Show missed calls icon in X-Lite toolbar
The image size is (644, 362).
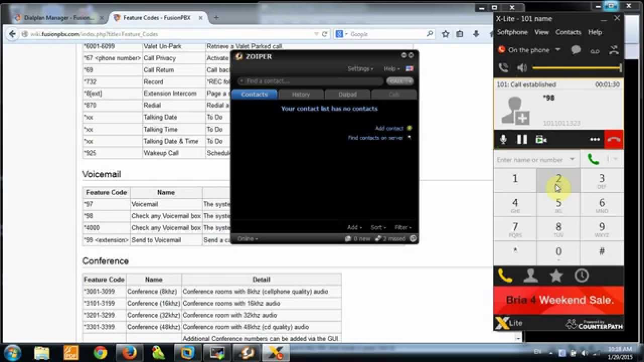[x=613, y=50]
